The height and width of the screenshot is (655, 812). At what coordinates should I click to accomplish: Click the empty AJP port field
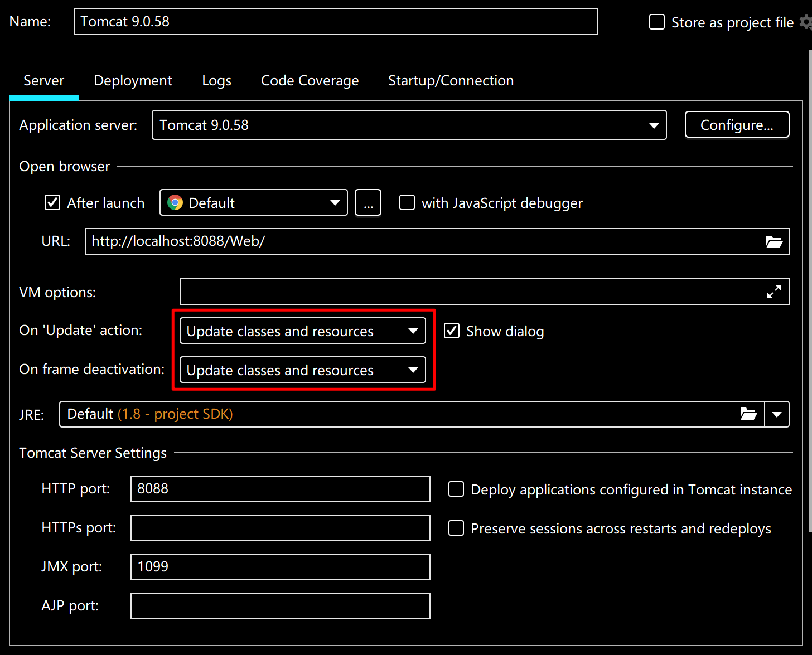[280, 606]
